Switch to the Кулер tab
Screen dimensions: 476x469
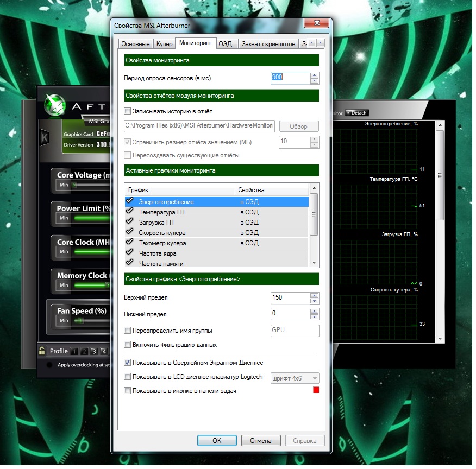click(164, 44)
